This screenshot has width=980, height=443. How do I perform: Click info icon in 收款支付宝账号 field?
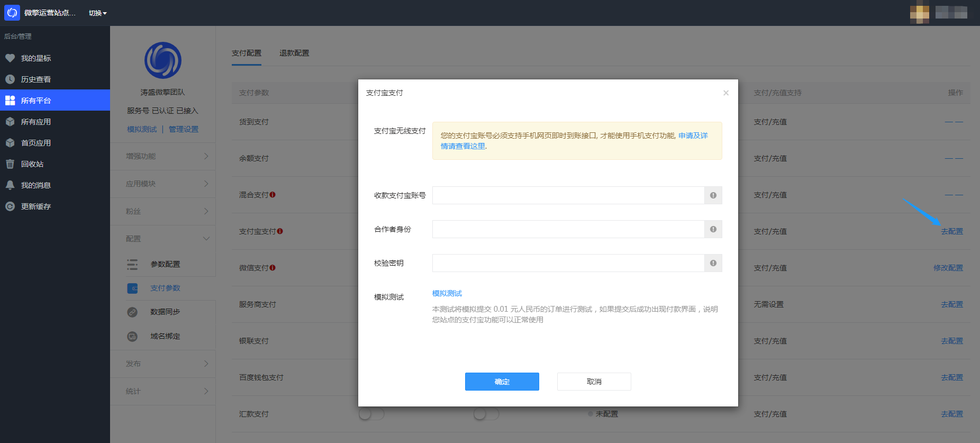(713, 195)
